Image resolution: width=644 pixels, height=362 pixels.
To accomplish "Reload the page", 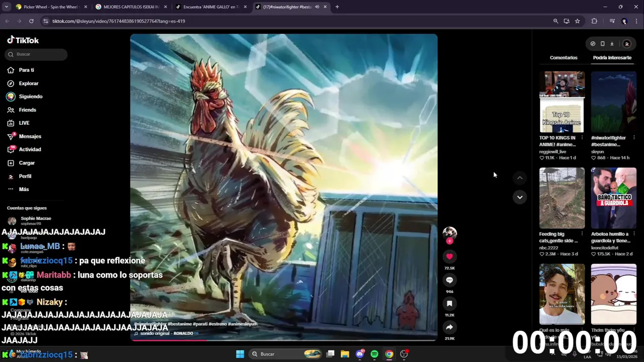I will pos(31,21).
